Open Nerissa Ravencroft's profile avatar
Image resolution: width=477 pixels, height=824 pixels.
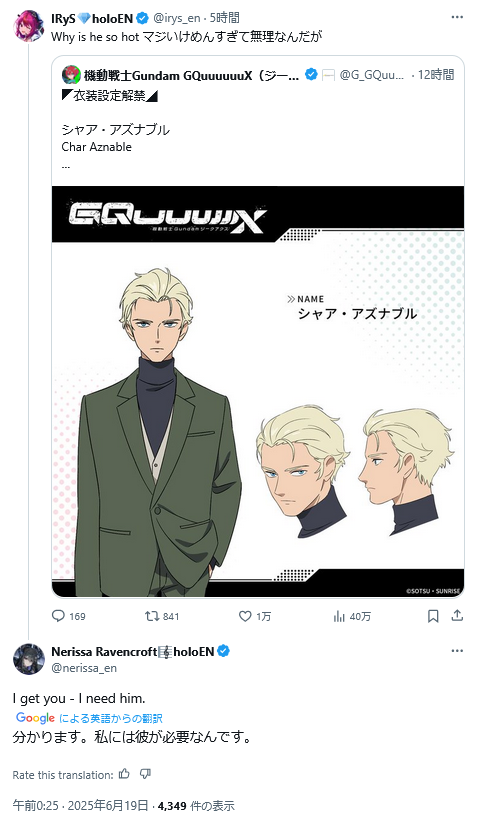[x=29, y=659]
